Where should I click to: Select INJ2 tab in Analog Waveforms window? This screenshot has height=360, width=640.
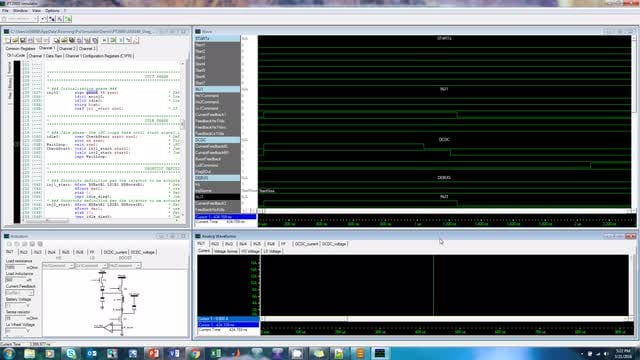(215, 244)
